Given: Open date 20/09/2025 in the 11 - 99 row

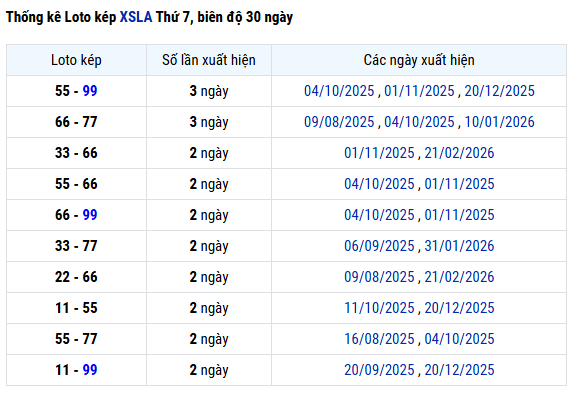Looking at the screenshot, I should pyautogui.click(x=379, y=370).
